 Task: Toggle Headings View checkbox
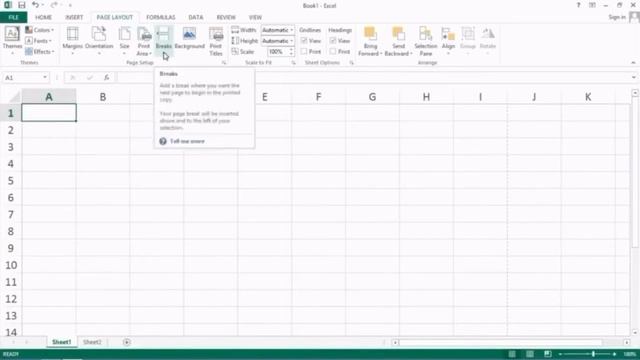pos(333,40)
